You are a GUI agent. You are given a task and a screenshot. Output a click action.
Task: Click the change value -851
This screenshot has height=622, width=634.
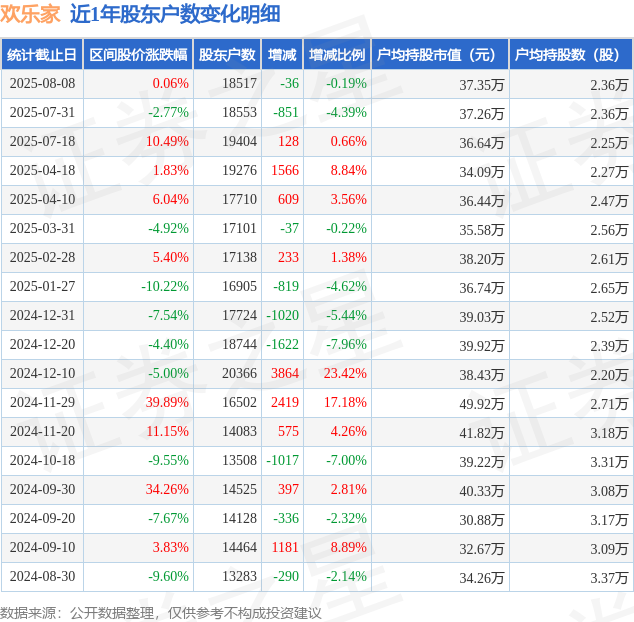(x=286, y=112)
